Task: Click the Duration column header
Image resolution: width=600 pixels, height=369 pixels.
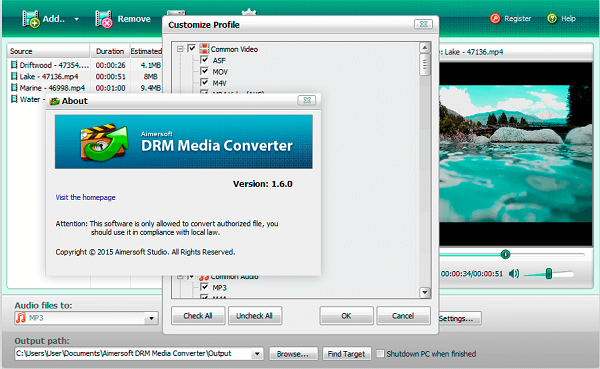Action: click(110, 51)
